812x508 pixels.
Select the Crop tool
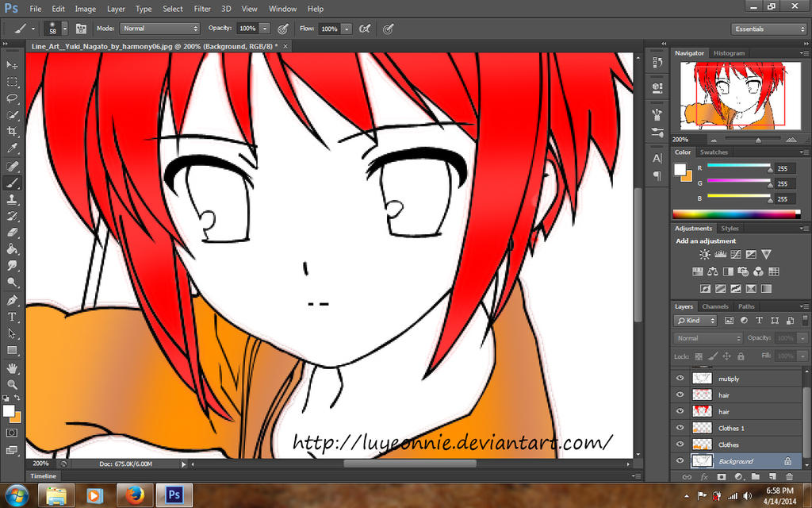pos(12,132)
